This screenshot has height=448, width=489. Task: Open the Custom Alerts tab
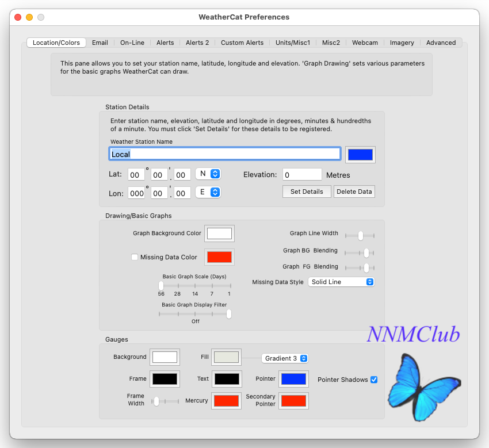point(242,43)
